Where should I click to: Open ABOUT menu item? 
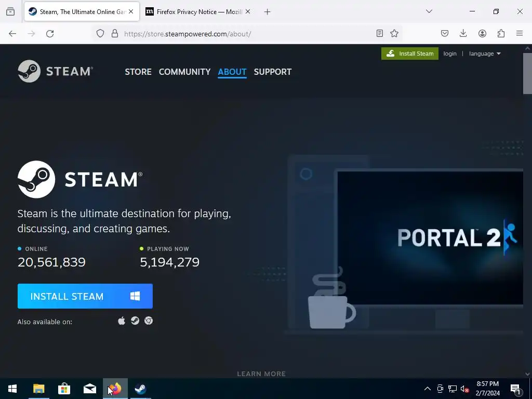pyautogui.click(x=232, y=72)
